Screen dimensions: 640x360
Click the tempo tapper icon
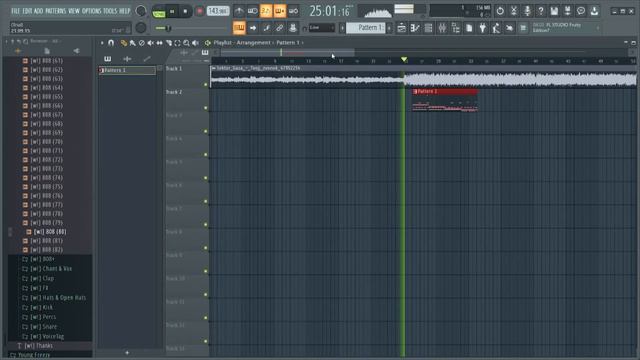pyautogui.click(x=496, y=28)
